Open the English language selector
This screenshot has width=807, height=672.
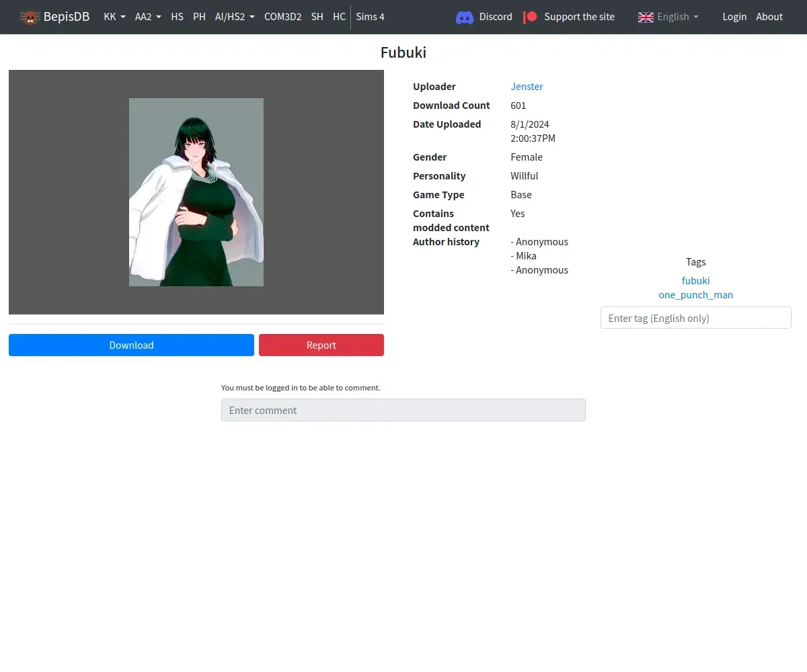pyautogui.click(x=668, y=17)
